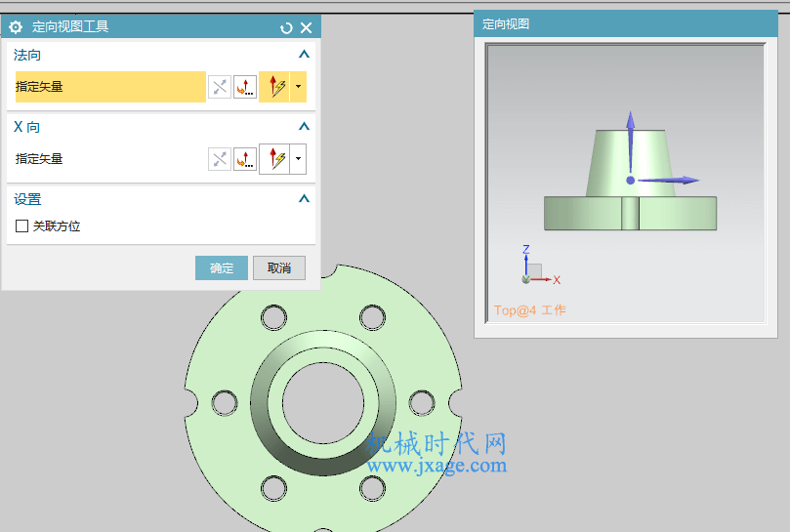Select the left-middle bolt hole on flange
Viewport: 790px width, 532px height.
pos(225,403)
